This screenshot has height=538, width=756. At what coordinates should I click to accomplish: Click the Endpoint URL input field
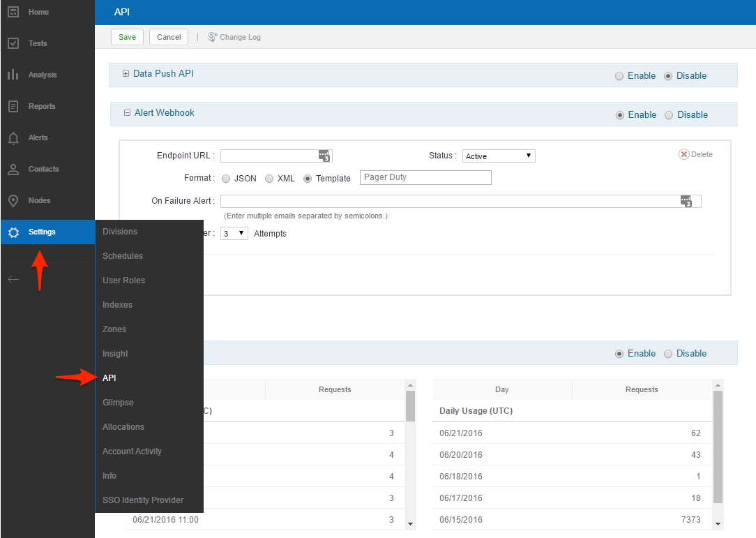point(269,156)
